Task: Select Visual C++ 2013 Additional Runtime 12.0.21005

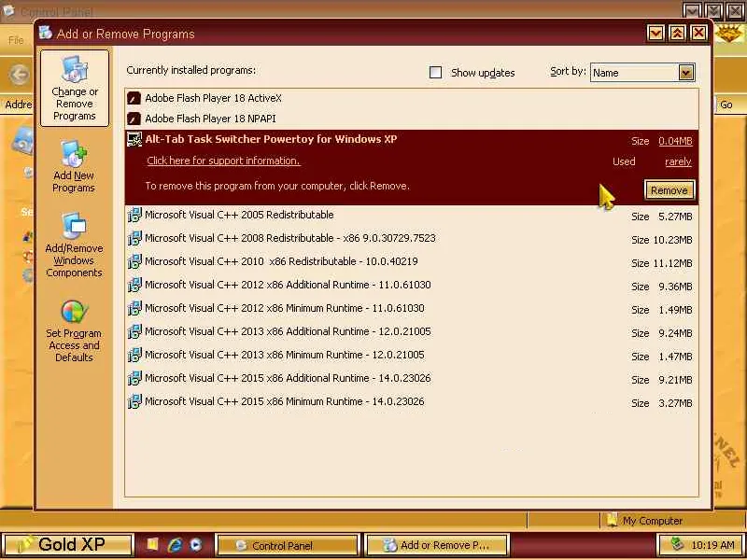Action: pyautogui.click(x=412, y=332)
